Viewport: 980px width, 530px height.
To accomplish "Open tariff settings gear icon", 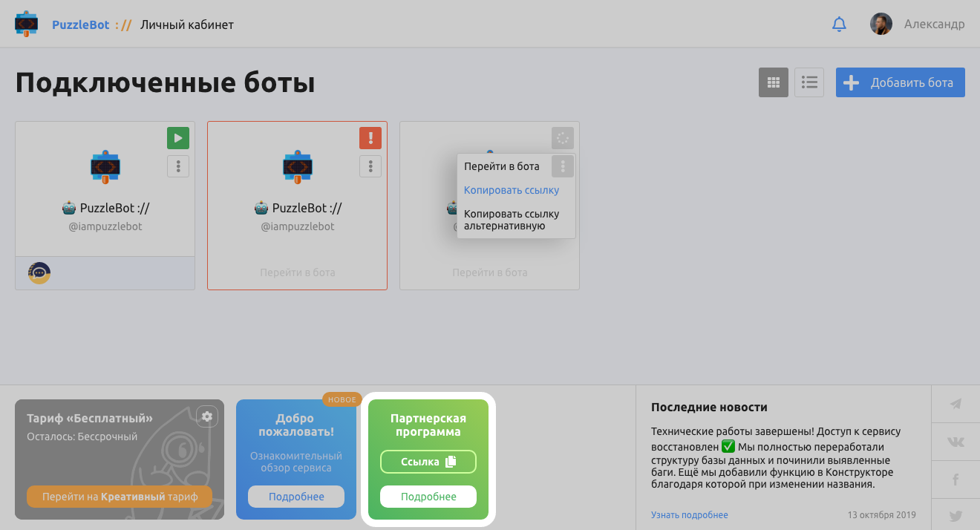I will pyautogui.click(x=207, y=416).
